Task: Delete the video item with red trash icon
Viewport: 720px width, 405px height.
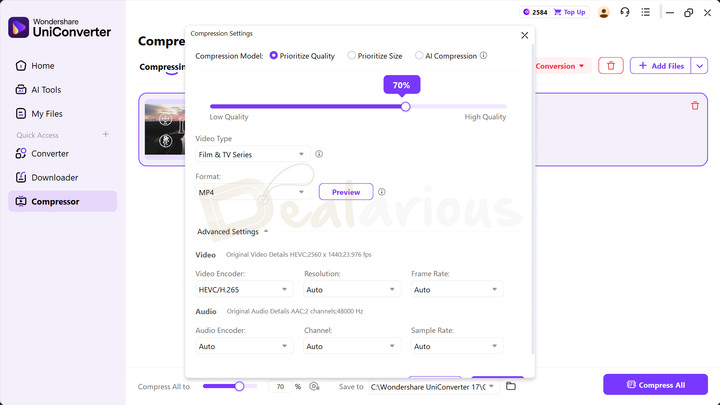Action: click(695, 106)
